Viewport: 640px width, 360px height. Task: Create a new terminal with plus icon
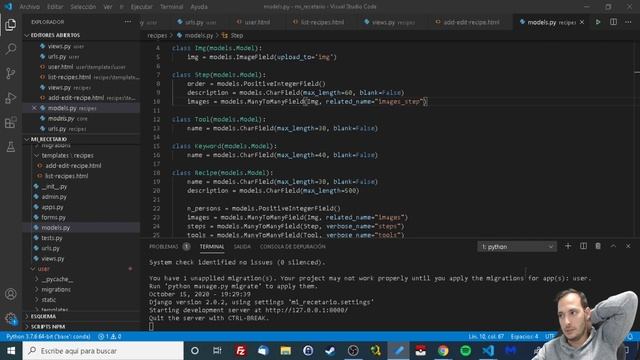(568, 246)
